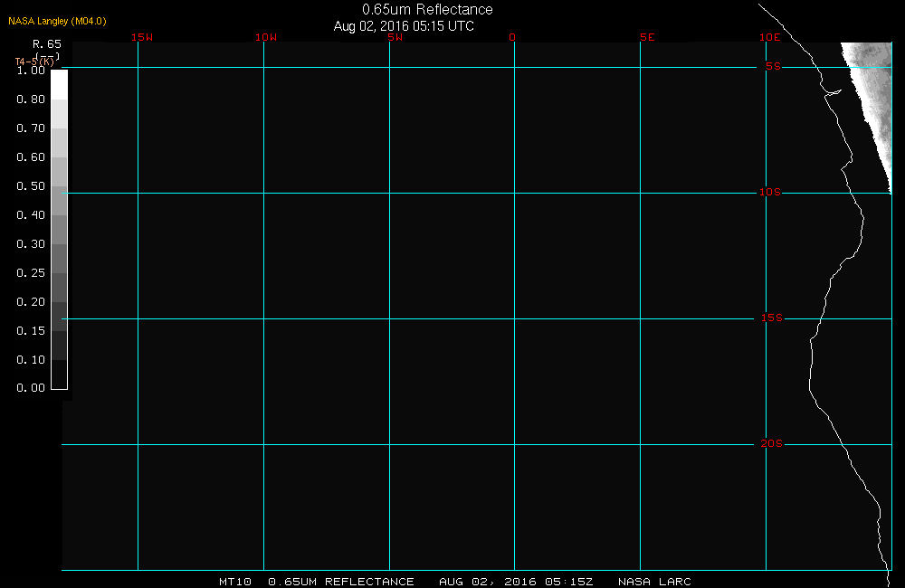905x588 pixels.
Task: Click the '0.10' scale value
Action: (x=31, y=359)
